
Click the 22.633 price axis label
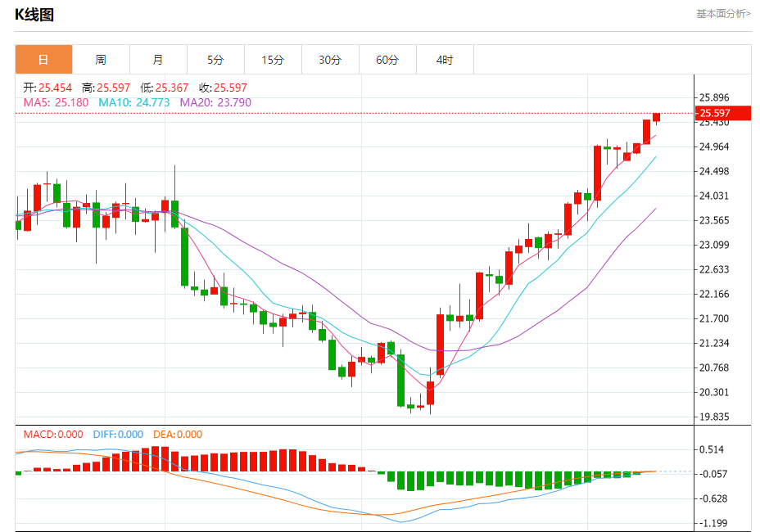714,269
